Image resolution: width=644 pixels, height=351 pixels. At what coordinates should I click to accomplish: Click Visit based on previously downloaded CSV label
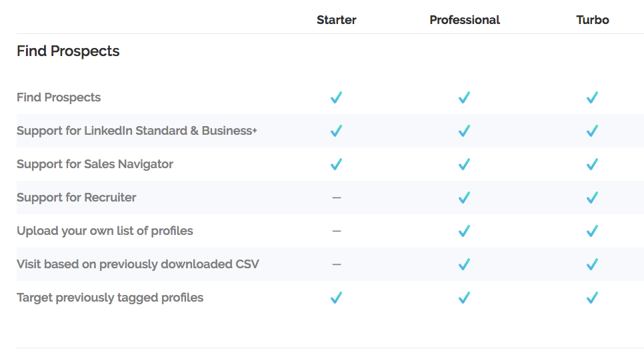coord(138,264)
